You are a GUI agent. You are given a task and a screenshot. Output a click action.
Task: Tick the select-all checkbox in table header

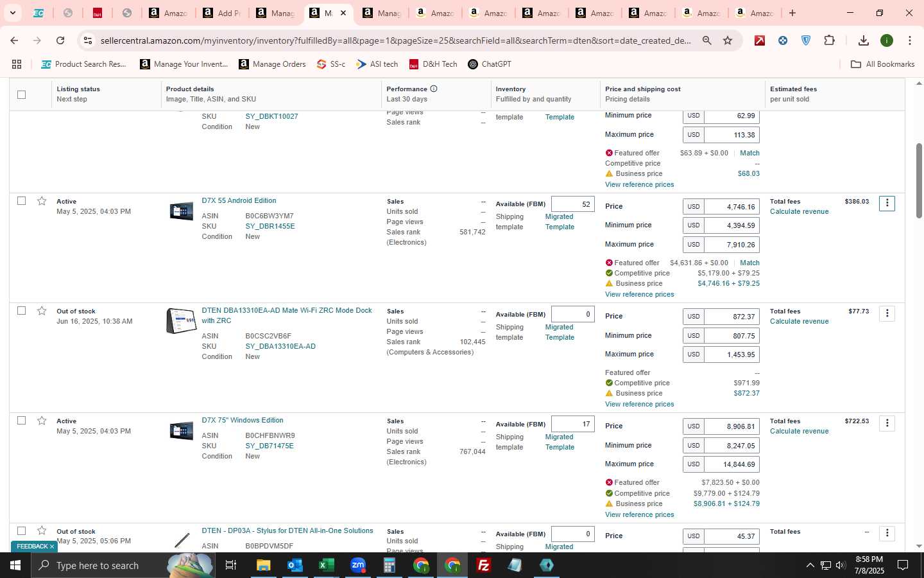(21, 94)
